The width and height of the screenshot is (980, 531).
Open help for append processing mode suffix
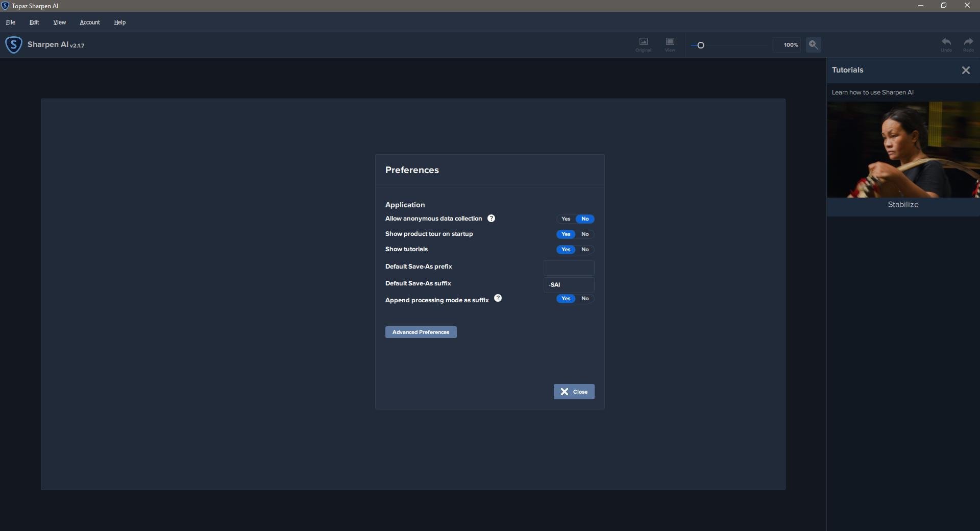click(498, 299)
